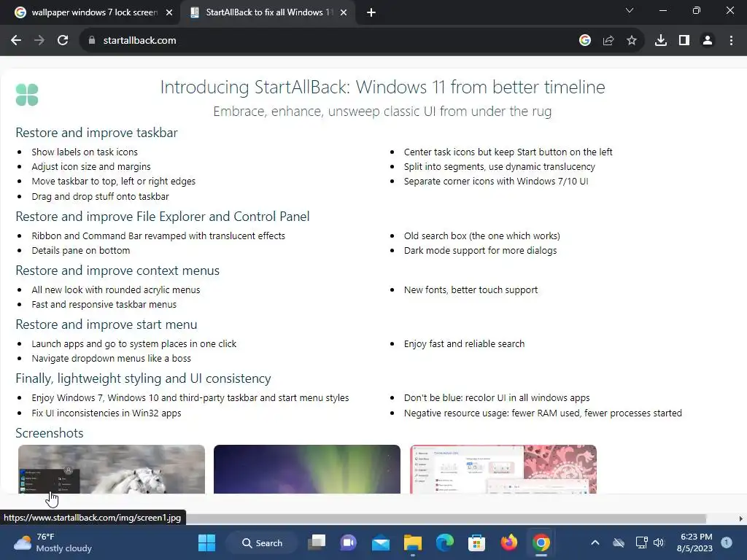Click the taskbar Search box
This screenshot has height=560, width=747.
pyautogui.click(x=262, y=542)
